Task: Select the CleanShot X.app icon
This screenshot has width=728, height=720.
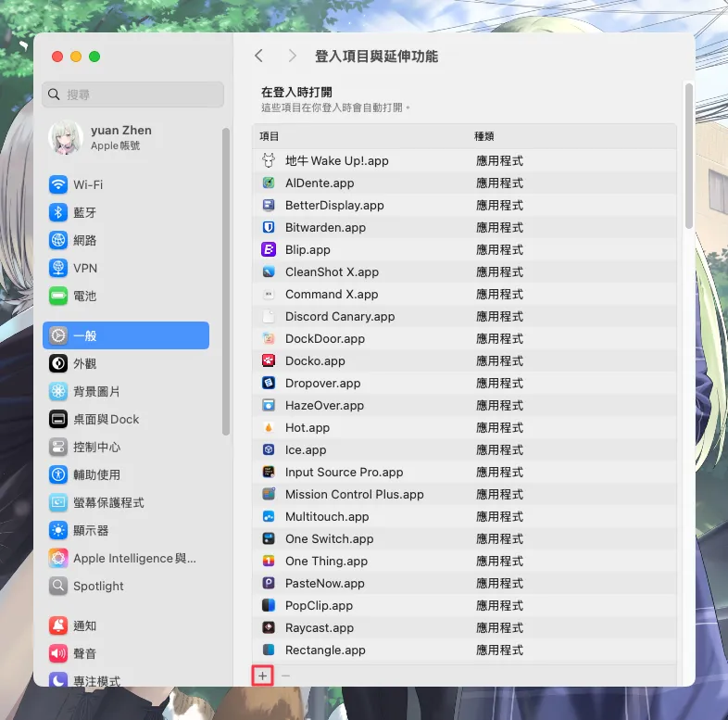Action: pyautogui.click(x=269, y=272)
